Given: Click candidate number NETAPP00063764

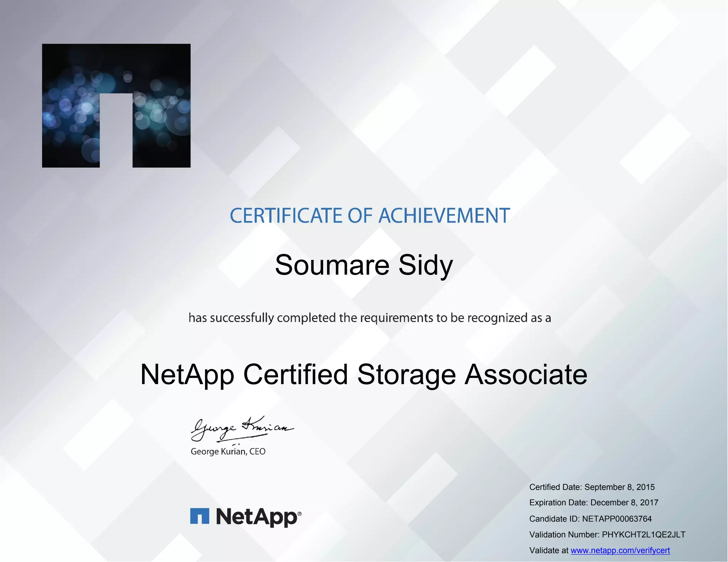Looking at the screenshot, I should [x=617, y=519].
